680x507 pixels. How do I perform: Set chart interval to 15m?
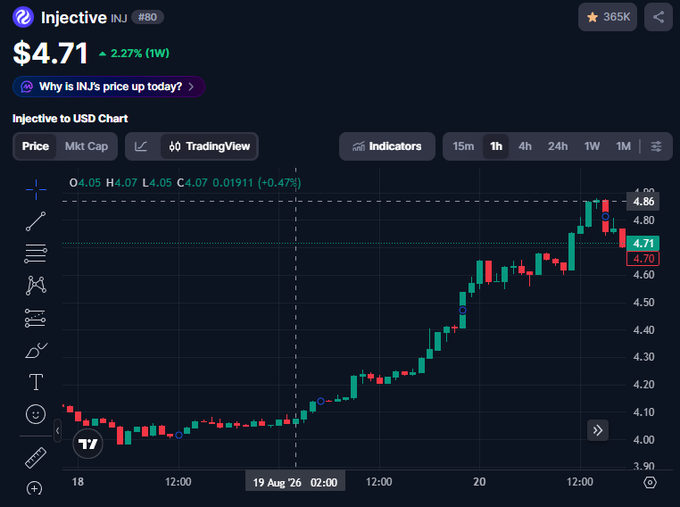[x=463, y=146]
